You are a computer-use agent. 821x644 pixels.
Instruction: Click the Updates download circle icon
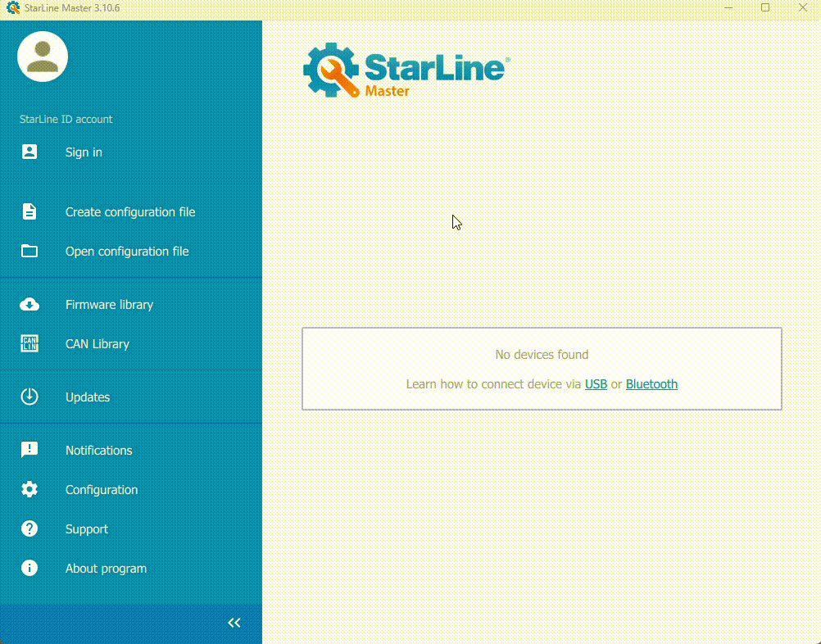(29, 397)
